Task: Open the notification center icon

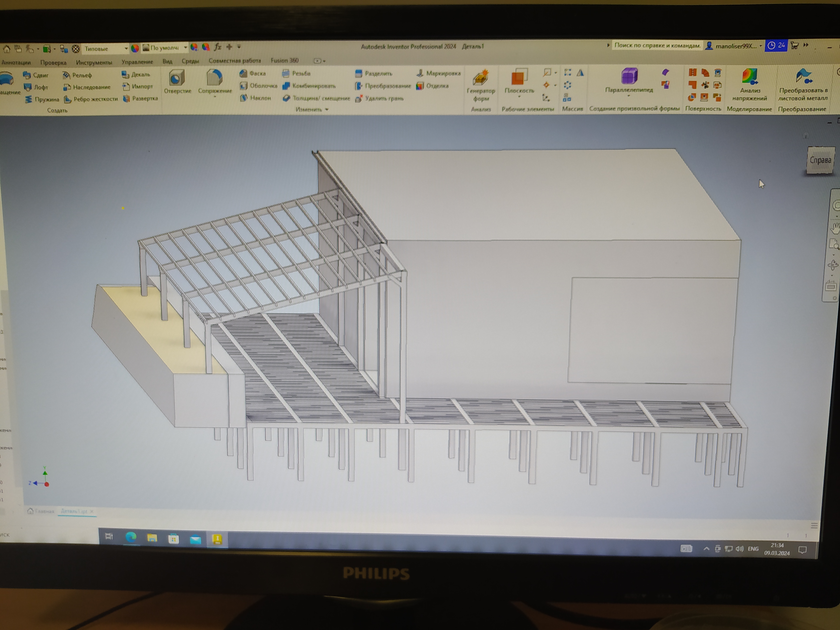Action: (802, 550)
